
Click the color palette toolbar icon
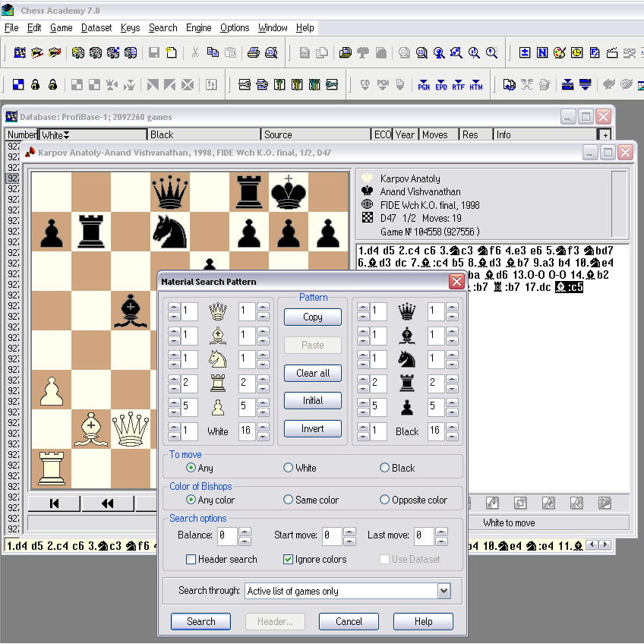pos(560,52)
